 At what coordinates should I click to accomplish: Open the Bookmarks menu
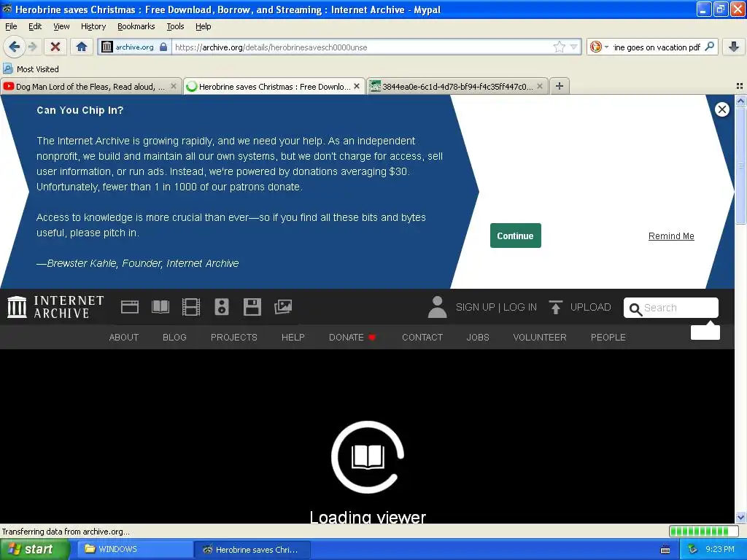point(136,26)
